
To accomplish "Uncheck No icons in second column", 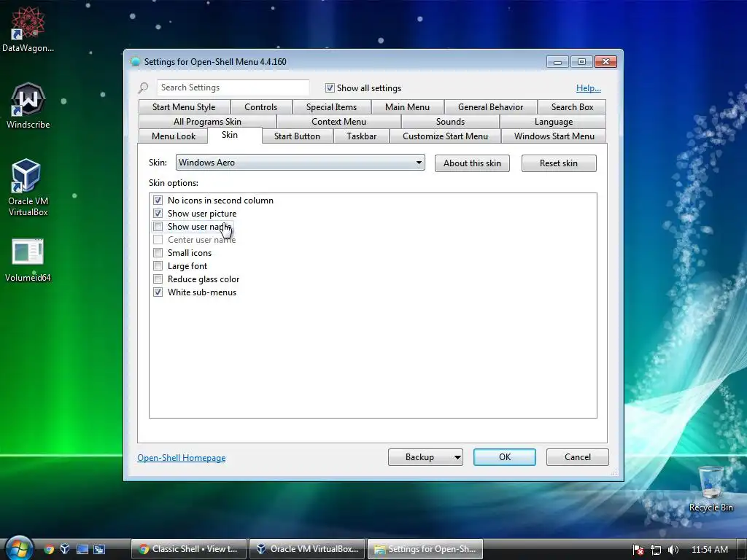I will point(158,200).
